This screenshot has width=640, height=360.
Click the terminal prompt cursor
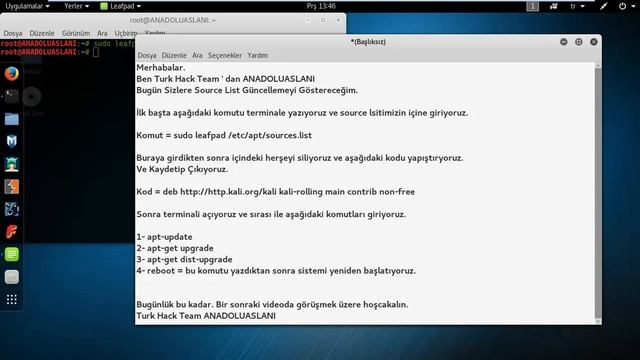pyautogui.click(x=96, y=52)
